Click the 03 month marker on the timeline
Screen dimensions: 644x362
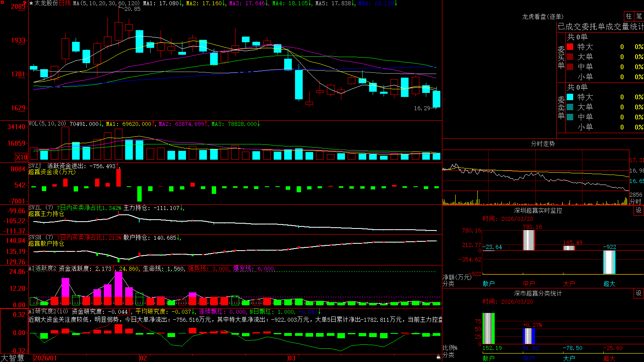coord(292,358)
